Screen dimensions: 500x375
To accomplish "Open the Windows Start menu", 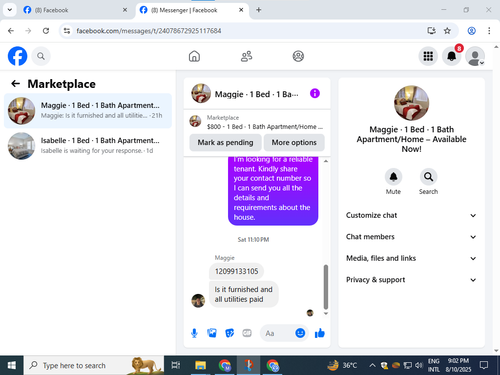I will coord(12,365).
